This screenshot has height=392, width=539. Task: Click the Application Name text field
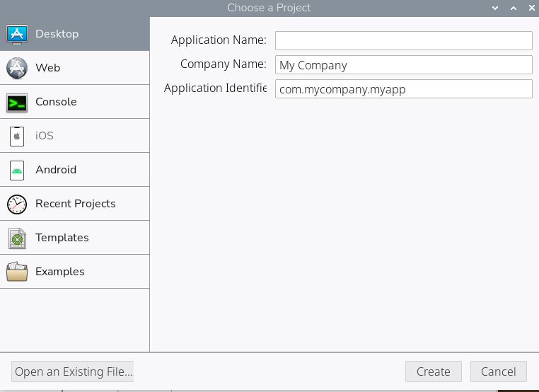coord(403,40)
